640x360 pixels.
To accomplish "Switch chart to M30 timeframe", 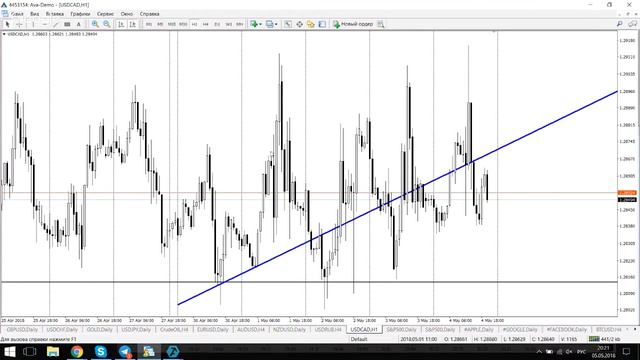I will 183,24.
